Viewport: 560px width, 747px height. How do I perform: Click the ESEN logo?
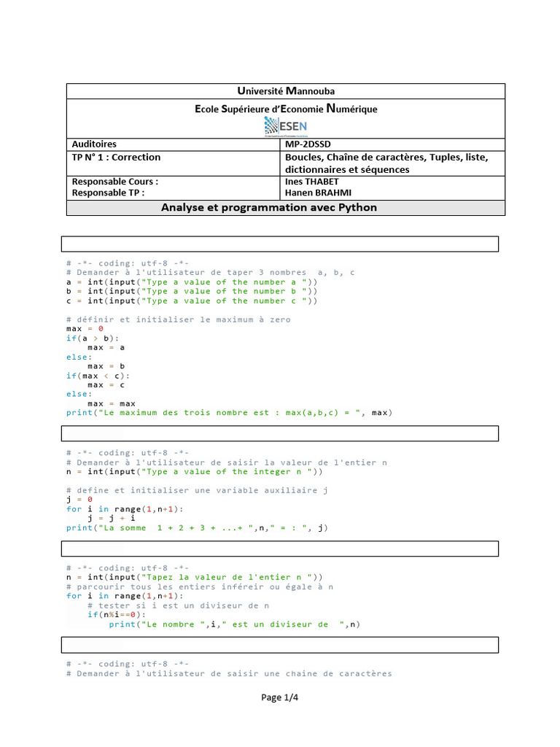[x=286, y=127]
